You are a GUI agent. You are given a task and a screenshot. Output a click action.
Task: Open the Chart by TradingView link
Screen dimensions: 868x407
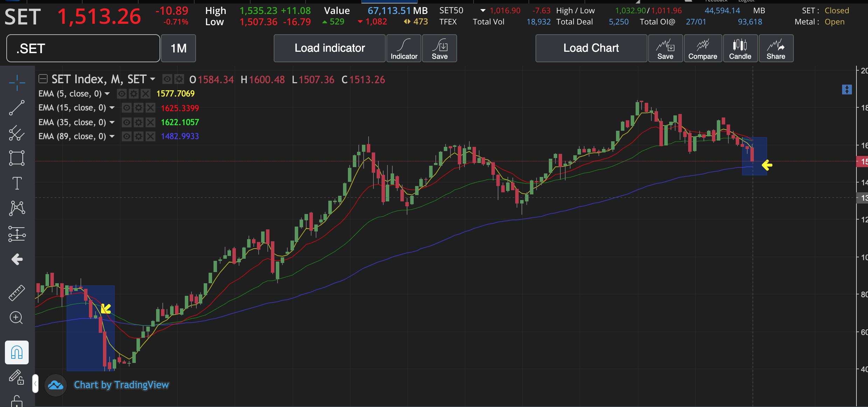coord(121,385)
